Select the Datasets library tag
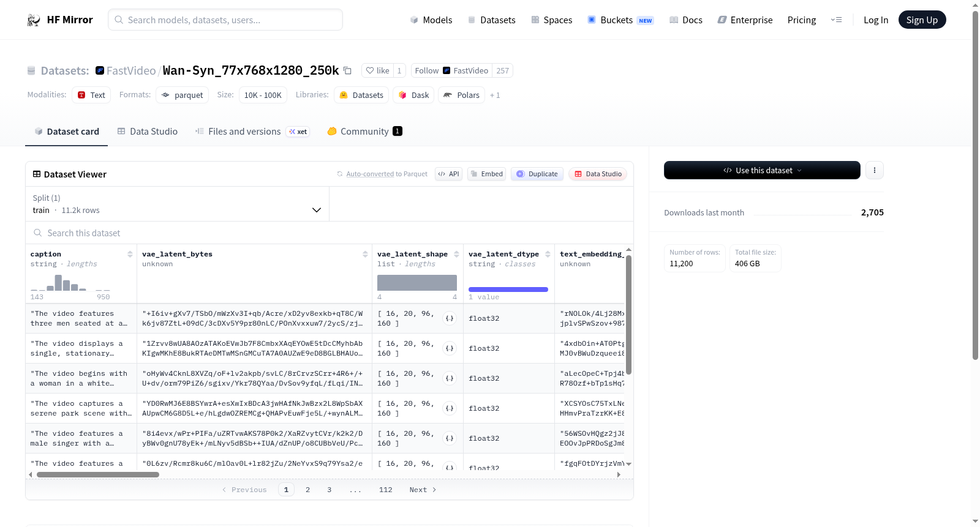The width and height of the screenshot is (980, 527). coord(361,95)
